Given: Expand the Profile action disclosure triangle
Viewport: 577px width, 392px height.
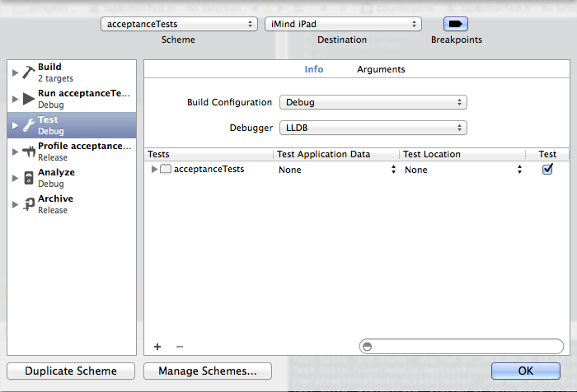Looking at the screenshot, I should point(15,152).
